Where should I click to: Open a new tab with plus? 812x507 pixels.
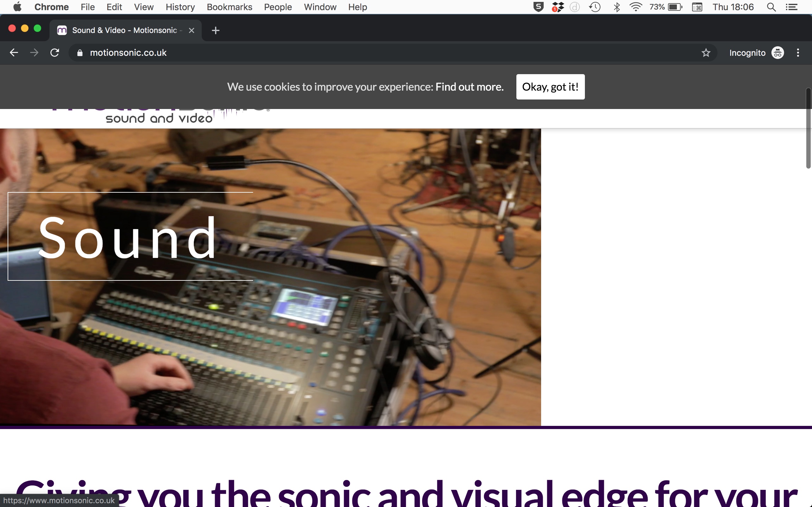pyautogui.click(x=216, y=30)
